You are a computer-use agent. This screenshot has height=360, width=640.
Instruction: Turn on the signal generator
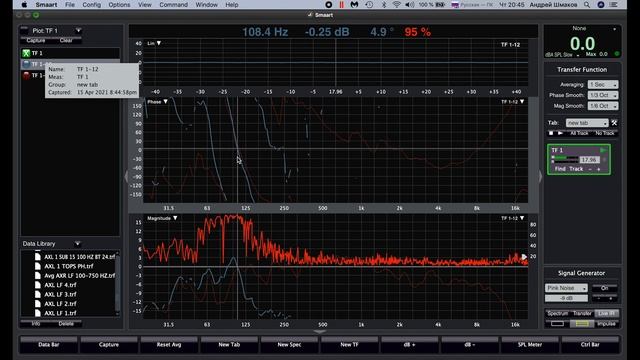tap(604, 288)
